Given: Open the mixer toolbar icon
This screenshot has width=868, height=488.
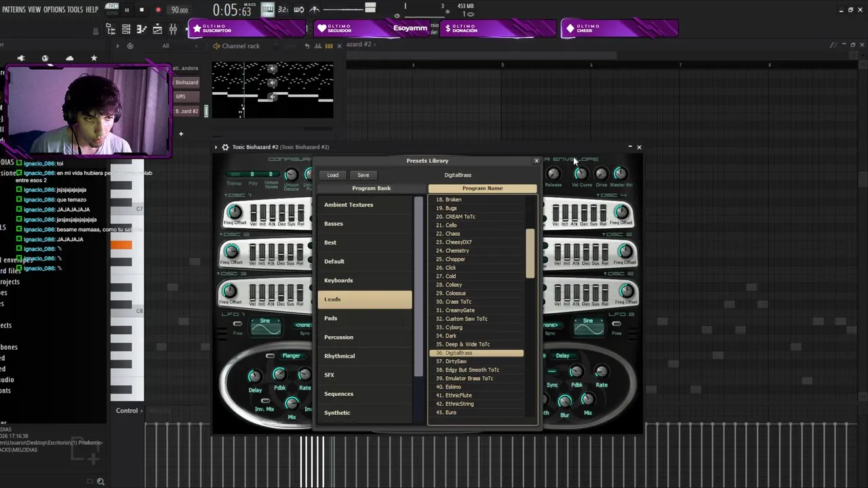Looking at the screenshot, I should tap(173, 29).
